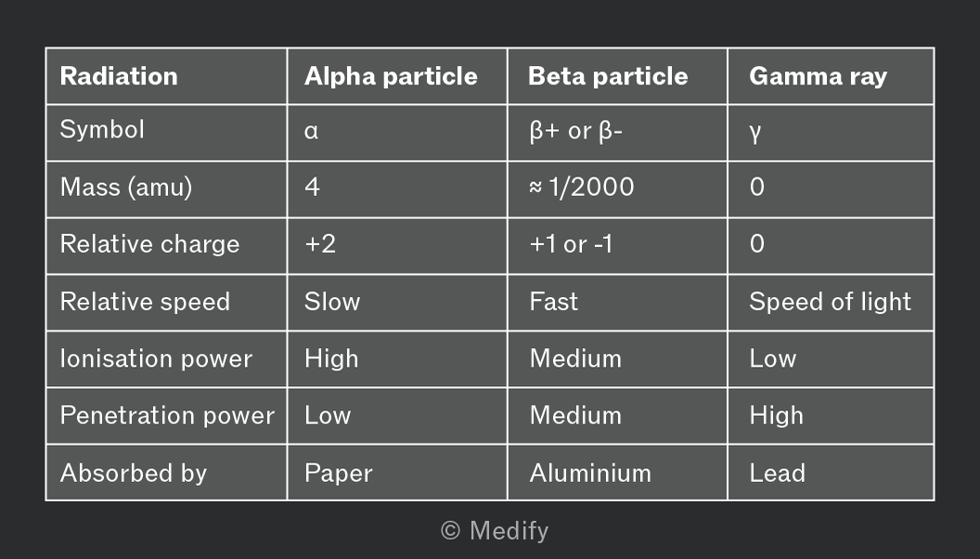Click Medium in the Penetration power row
Image resolution: width=980 pixels, height=559 pixels.
pyautogui.click(x=617, y=416)
